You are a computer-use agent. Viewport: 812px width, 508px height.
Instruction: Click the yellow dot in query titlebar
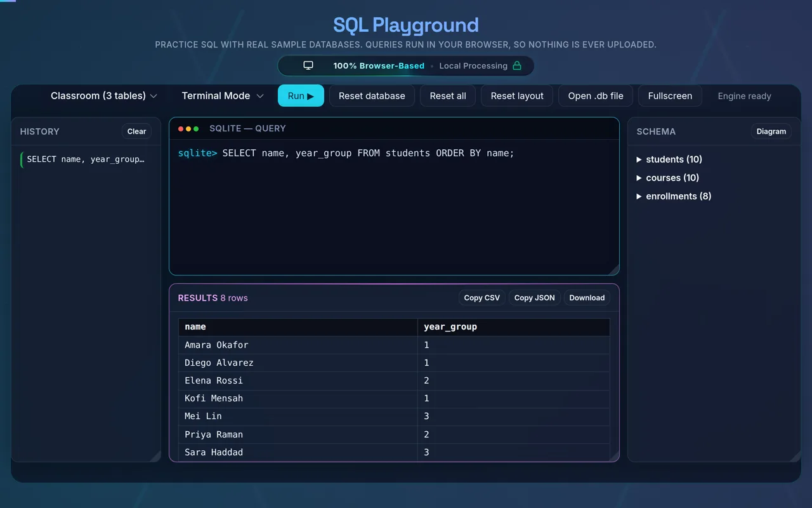(x=188, y=129)
